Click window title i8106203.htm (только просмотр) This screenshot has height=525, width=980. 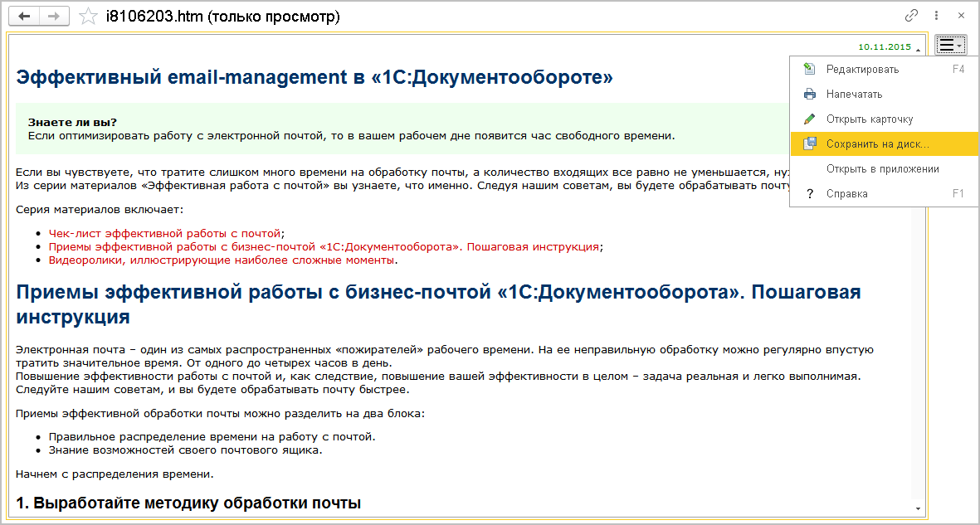[223, 17]
